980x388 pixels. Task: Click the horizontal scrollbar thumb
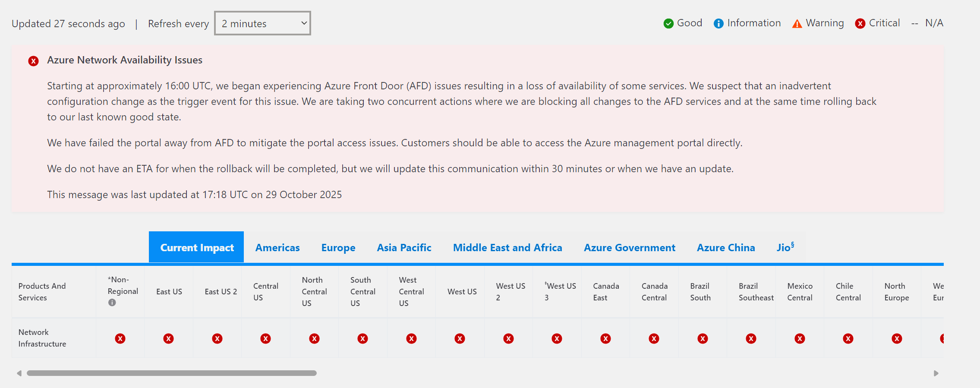[x=171, y=373]
